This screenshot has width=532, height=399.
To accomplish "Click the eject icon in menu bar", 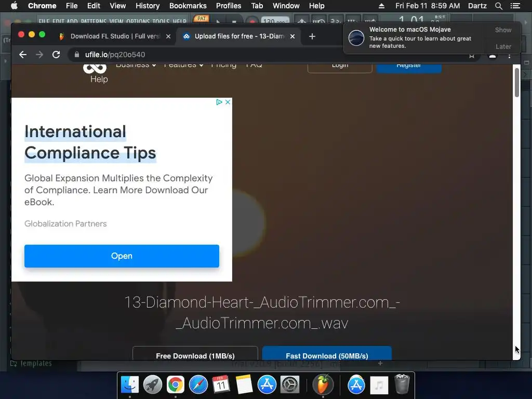I will pos(381,6).
